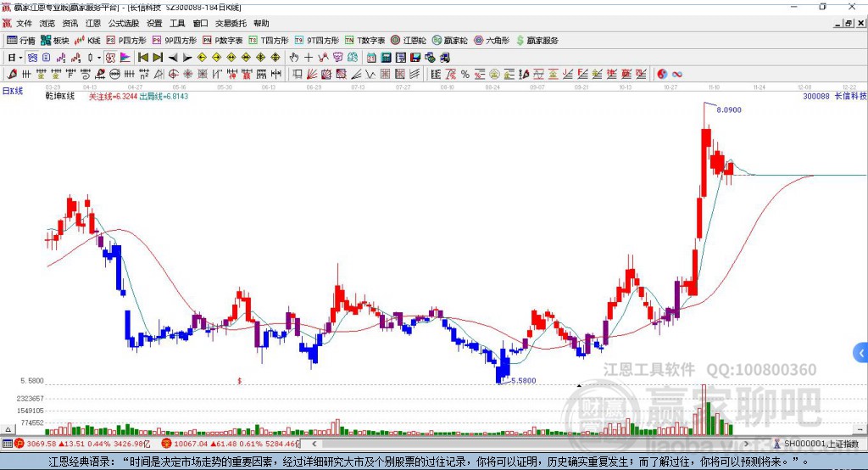The image size is (868, 470).
Task: Click the last yellow diamond arrow icon
Action: pyautogui.click(x=275, y=57)
